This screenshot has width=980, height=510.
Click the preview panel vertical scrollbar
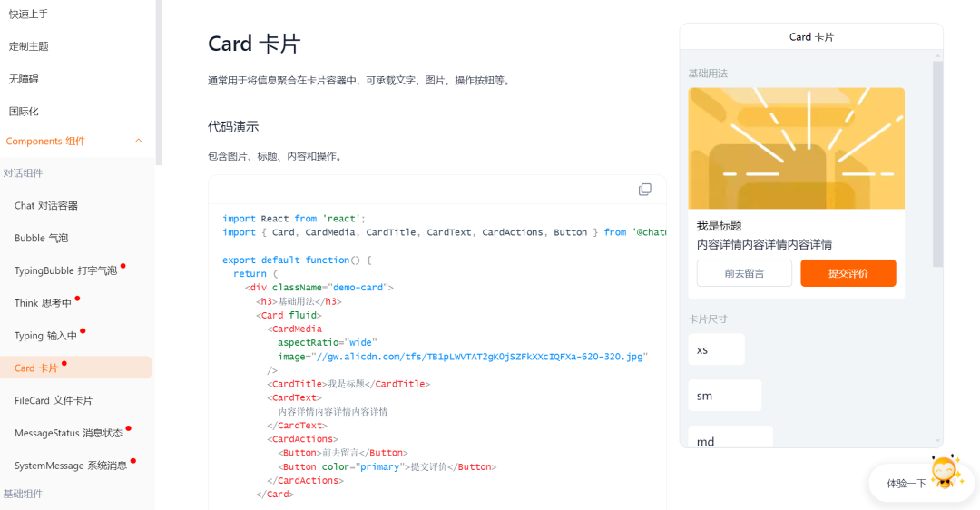coord(937,163)
